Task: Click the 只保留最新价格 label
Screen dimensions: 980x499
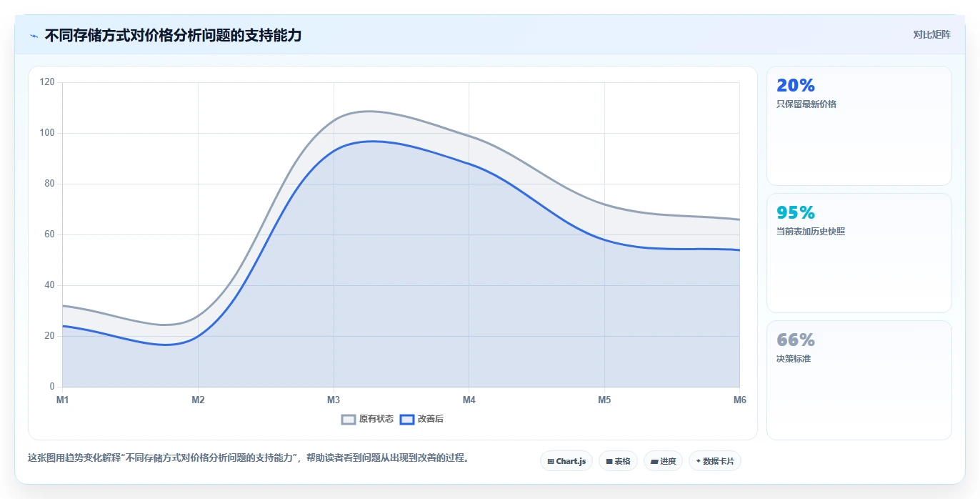Action: [806, 104]
